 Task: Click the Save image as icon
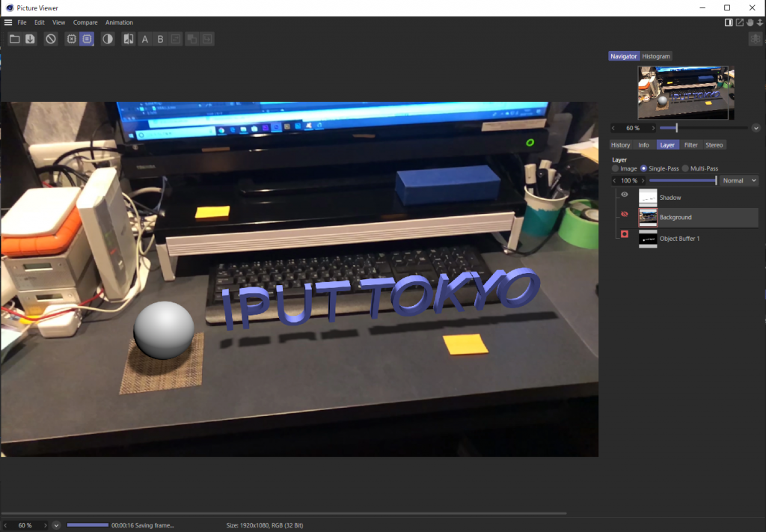31,39
